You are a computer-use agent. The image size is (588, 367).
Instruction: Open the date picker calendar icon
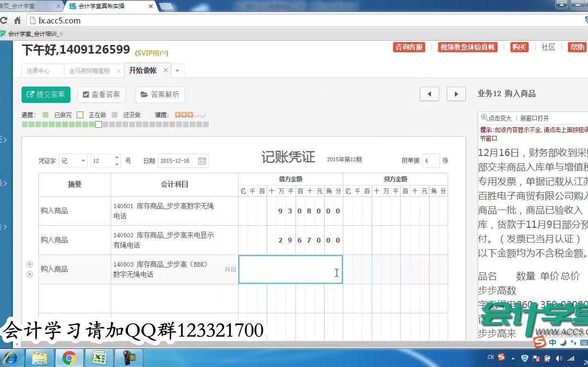click(201, 160)
